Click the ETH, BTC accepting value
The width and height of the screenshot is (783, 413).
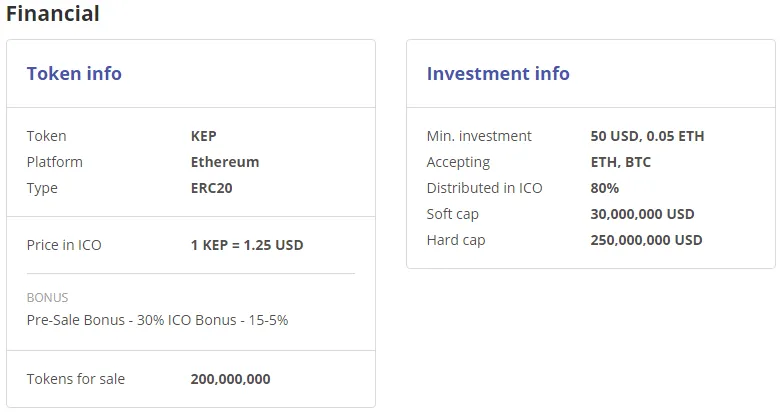coord(620,162)
